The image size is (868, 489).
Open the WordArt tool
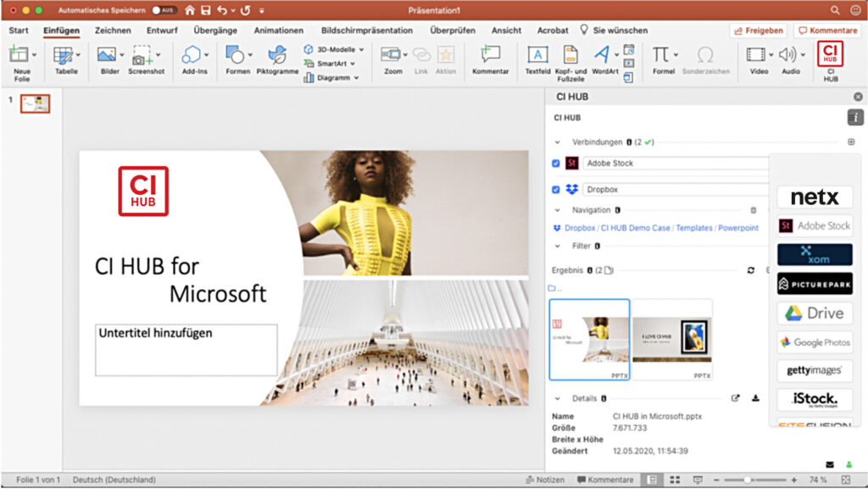tap(602, 55)
